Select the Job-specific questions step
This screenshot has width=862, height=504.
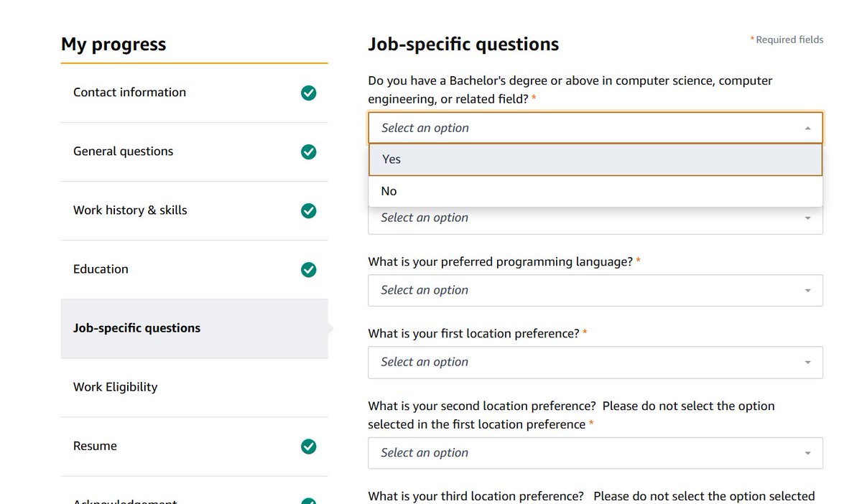194,328
